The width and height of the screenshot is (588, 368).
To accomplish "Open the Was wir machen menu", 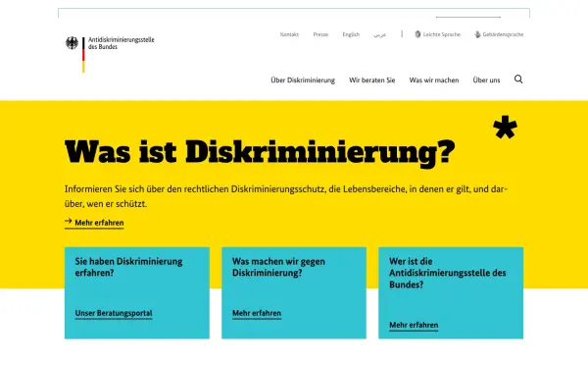I will pos(434,80).
